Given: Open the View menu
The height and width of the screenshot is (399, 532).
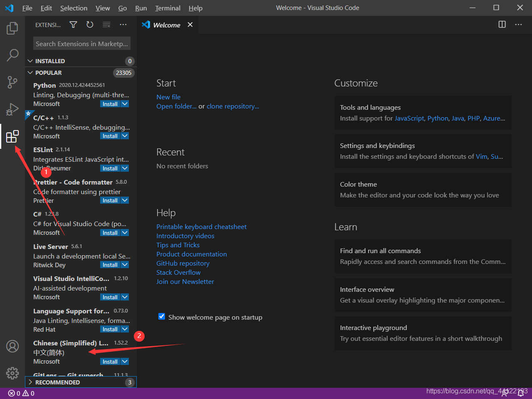Looking at the screenshot, I should [x=103, y=8].
